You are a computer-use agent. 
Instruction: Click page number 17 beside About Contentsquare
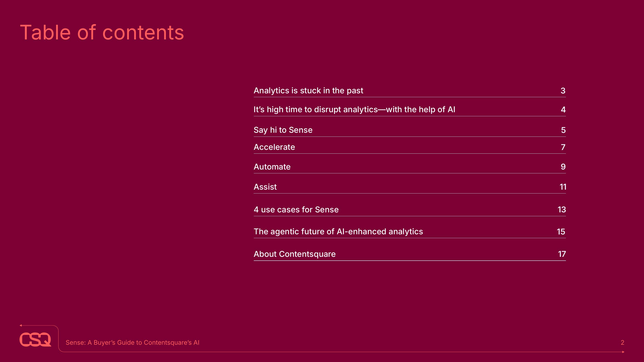562,254
